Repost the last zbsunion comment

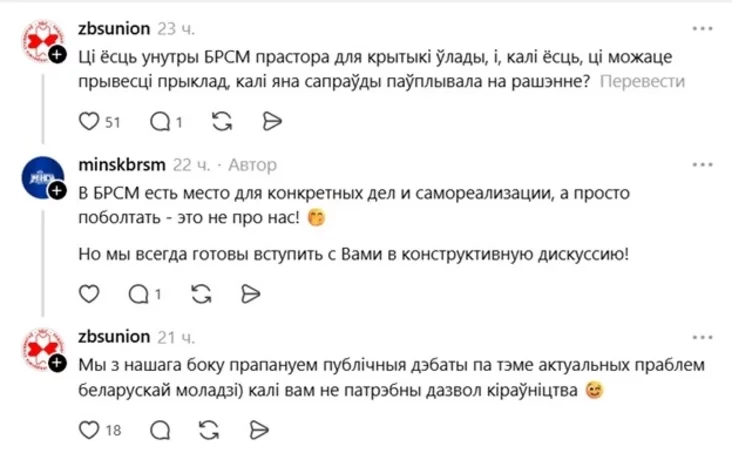(x=211, y=430)
